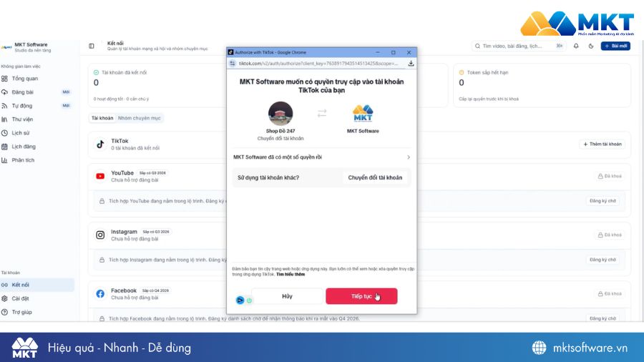
Task: Click Thêm tài khoản for TikTok
Action: pyautogui.click(x=602, y=144)
